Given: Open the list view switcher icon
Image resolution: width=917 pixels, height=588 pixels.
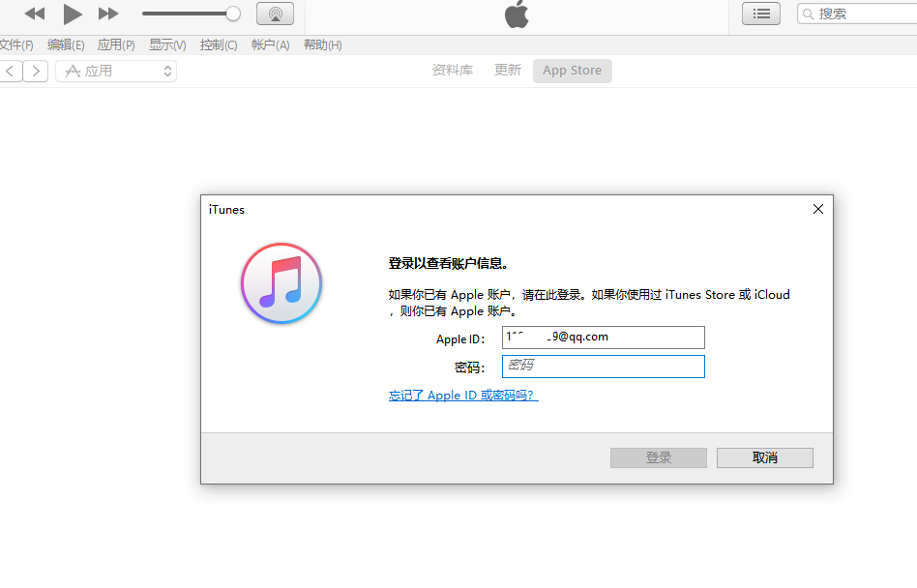Looking at the screenshot, I should 761,14.
